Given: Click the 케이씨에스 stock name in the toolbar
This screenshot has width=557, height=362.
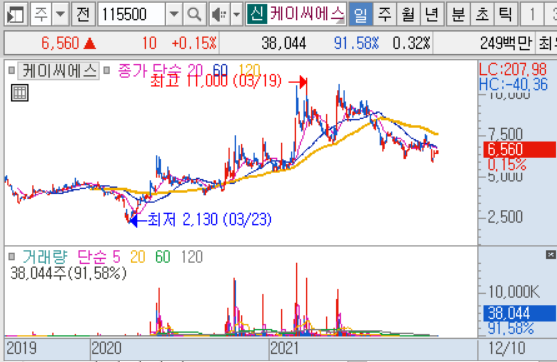Looking at the screenshot, I should pos(307,15).
